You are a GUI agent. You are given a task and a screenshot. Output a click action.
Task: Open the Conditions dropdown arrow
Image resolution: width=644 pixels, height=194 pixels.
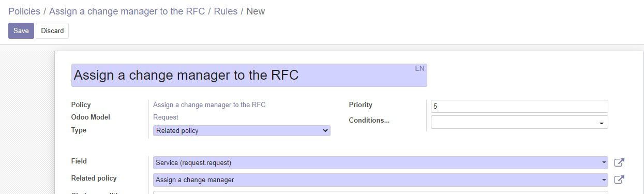(x=602, y=123)
